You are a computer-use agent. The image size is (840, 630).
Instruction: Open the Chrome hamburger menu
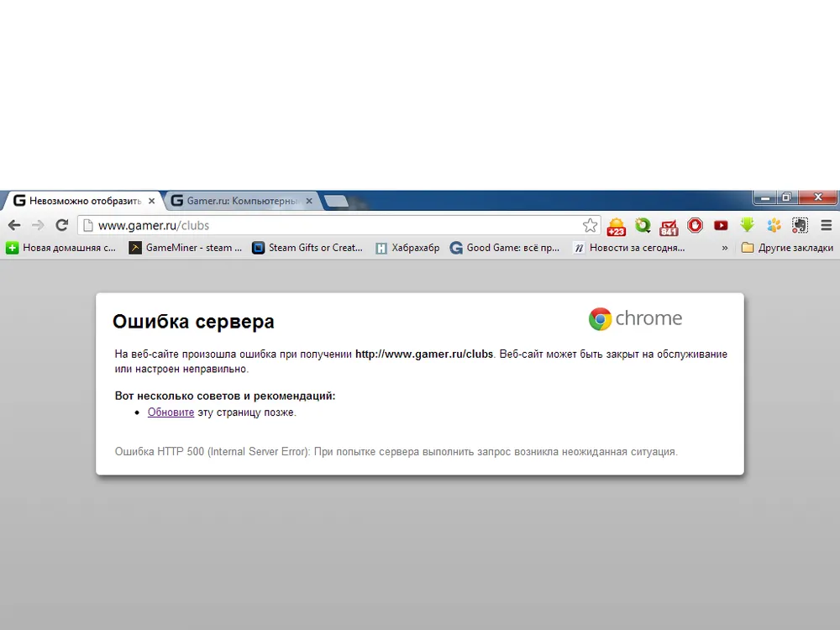(826, 225)
